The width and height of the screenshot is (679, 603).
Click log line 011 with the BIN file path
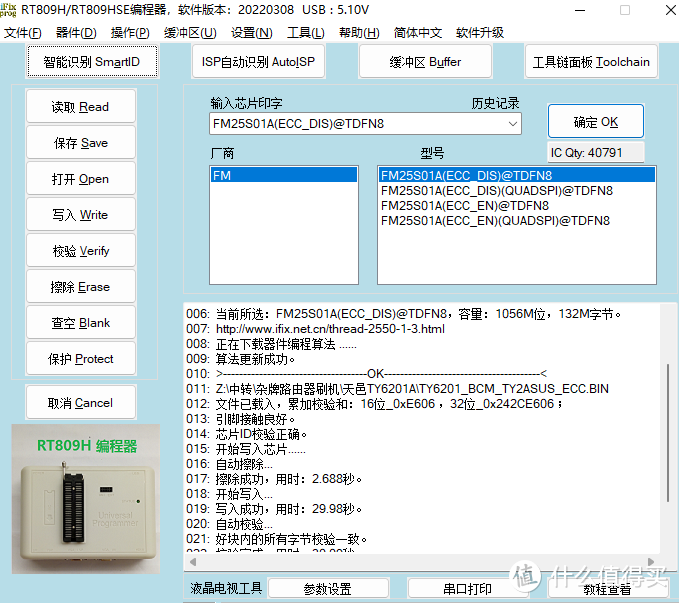(398, 389)
